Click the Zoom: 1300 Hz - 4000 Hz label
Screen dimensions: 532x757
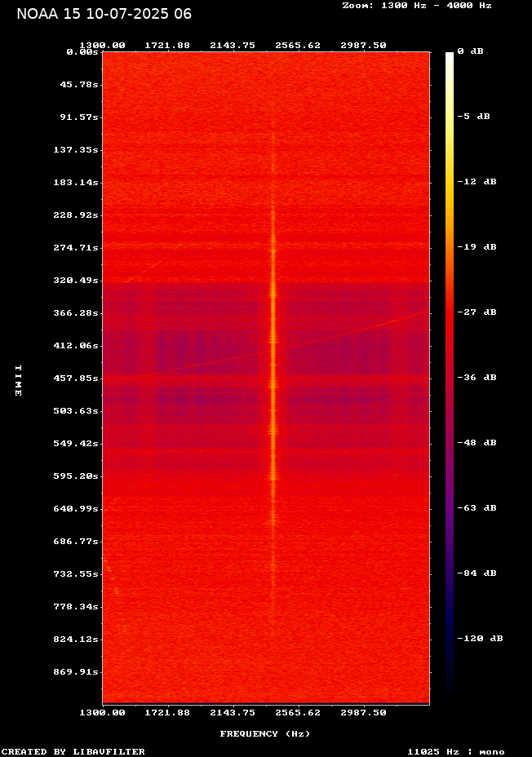click(x=416, y=5)
